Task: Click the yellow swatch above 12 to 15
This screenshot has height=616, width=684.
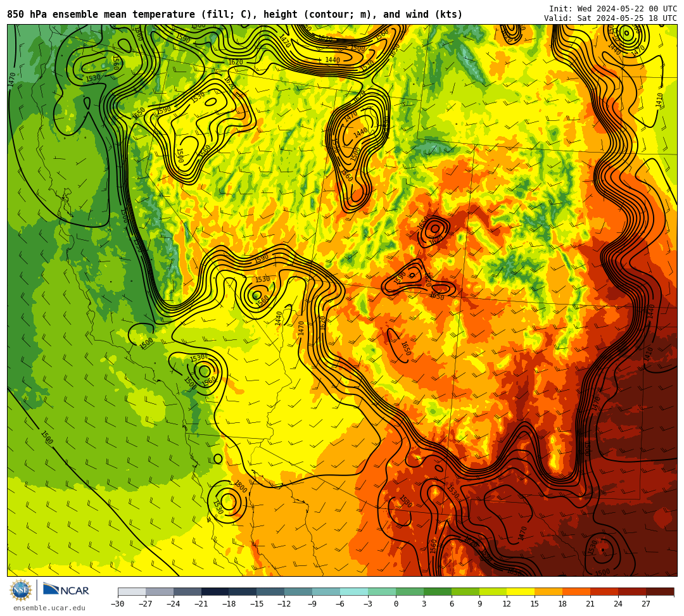Action: click(521, 591)
